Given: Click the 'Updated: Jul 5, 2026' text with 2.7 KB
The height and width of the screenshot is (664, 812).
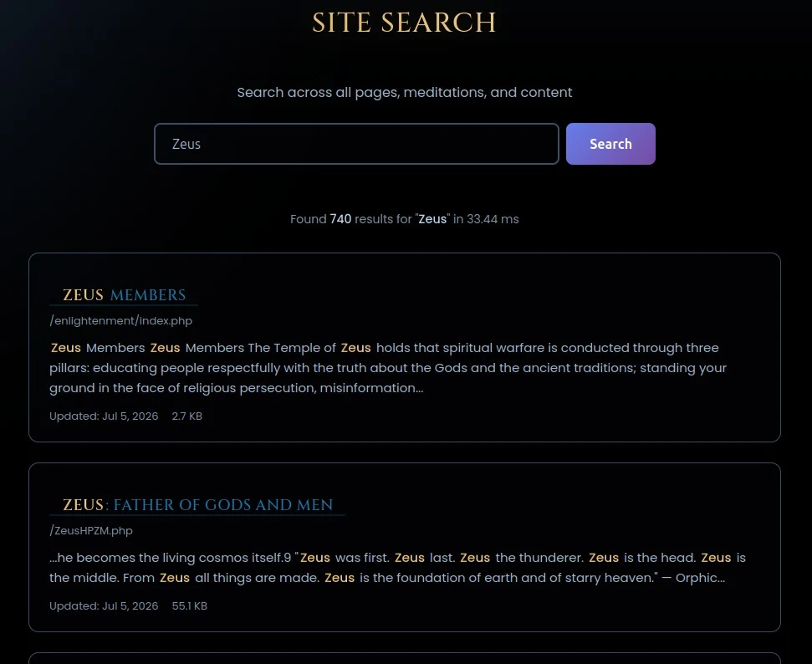Looking at the screenshot, I should [x=104, y=416].
